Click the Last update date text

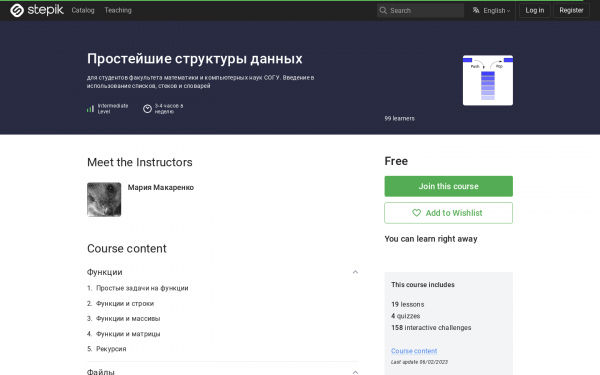[419, 362]
